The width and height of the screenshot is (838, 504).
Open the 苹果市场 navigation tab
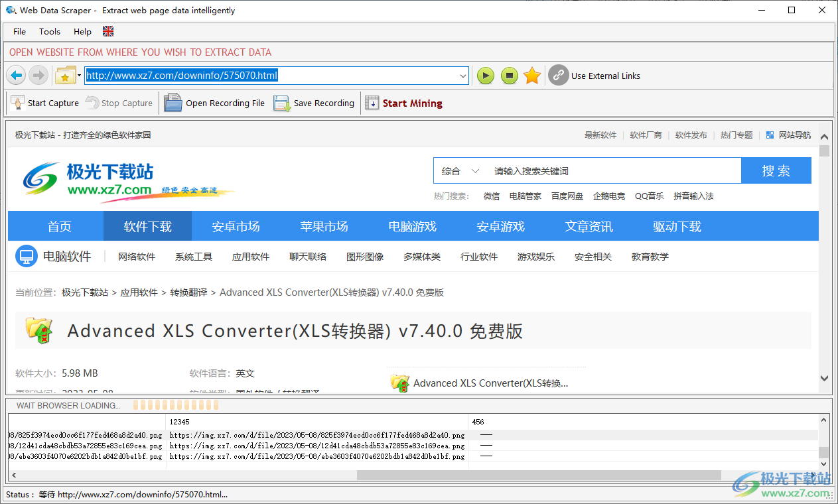(x=324, y=226)
